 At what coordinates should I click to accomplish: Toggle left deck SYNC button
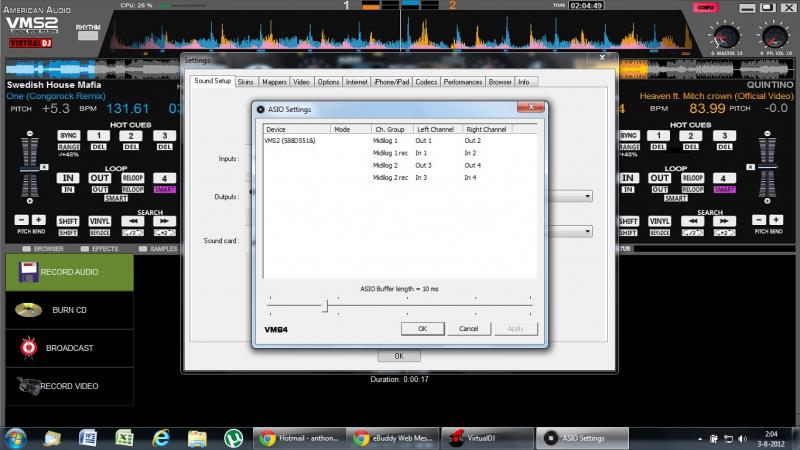[68, 135]
